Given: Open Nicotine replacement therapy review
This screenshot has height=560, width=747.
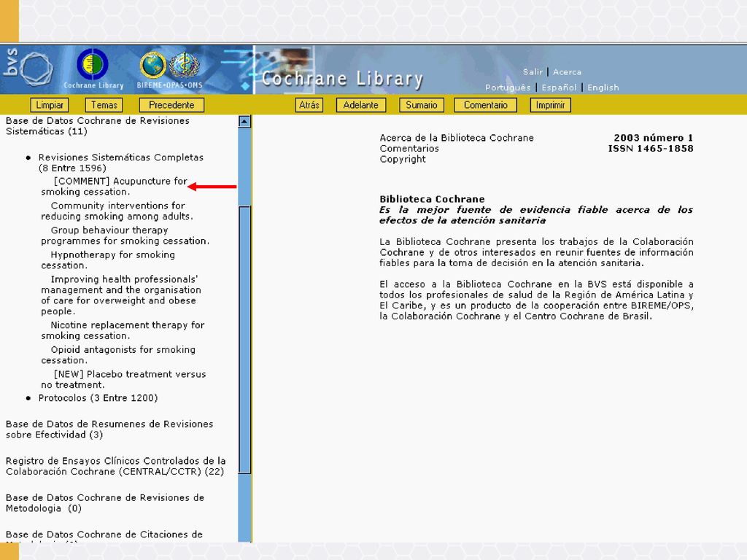Looking at the screenshot, I should 123,330.
